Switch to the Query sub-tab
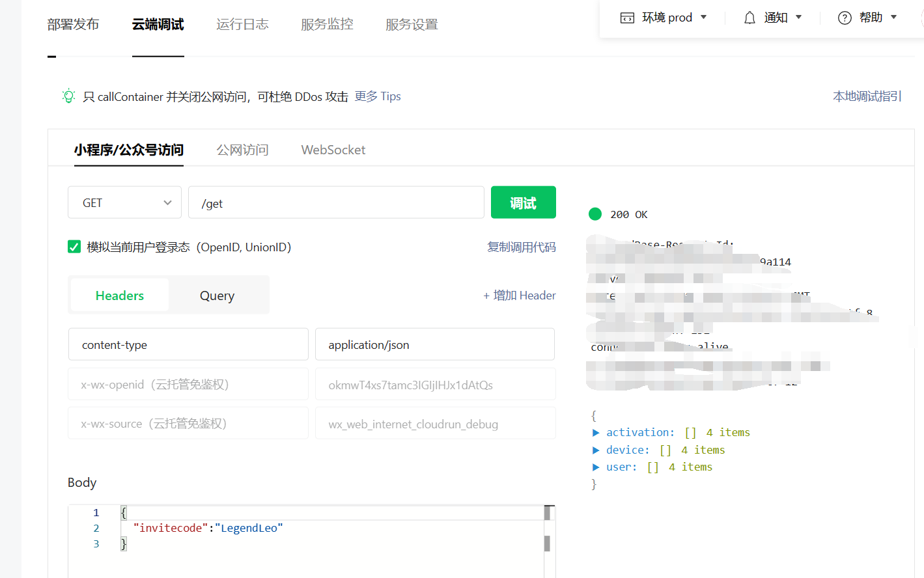This screenshot has width=924, height=578. (217, 296)
